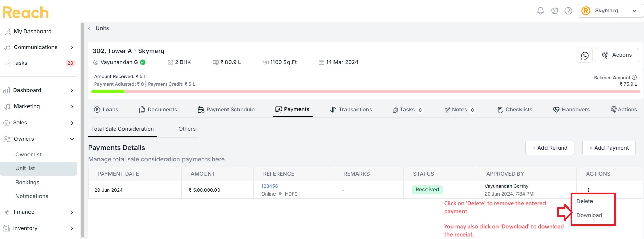Click the Dashboard chart icon in sidebar
644x239 pixels.
point(7,90)
